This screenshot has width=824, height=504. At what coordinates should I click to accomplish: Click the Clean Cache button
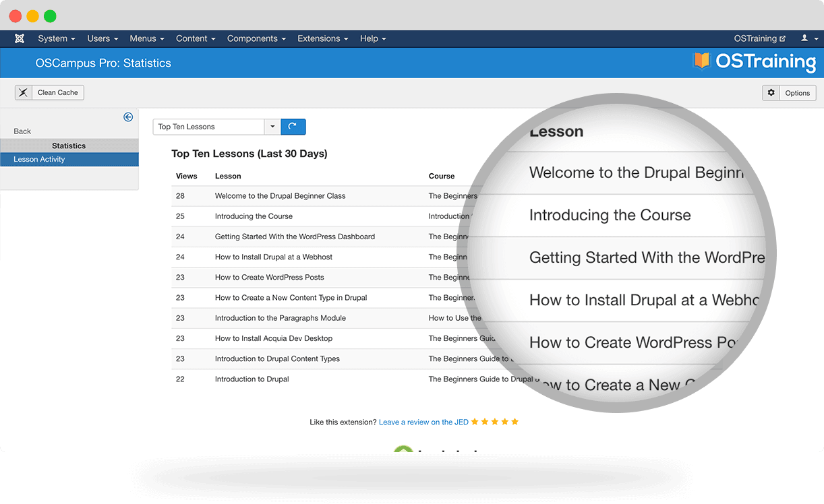(50, 92)
